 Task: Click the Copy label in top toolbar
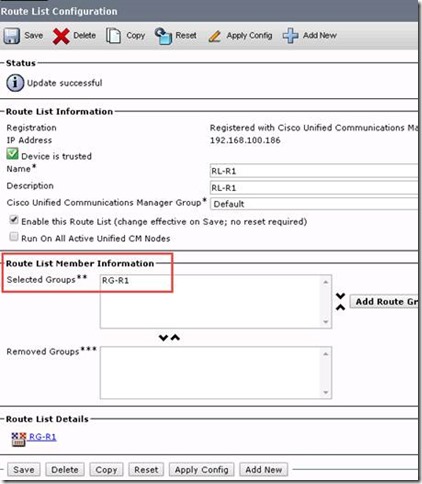coord(136,36)
